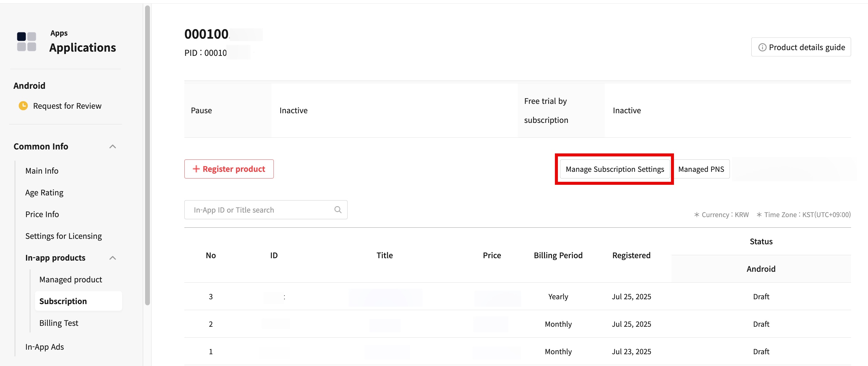Open Main Info in sidebar
The height and width of the screenshot is (366, 868).
[42, 171]
